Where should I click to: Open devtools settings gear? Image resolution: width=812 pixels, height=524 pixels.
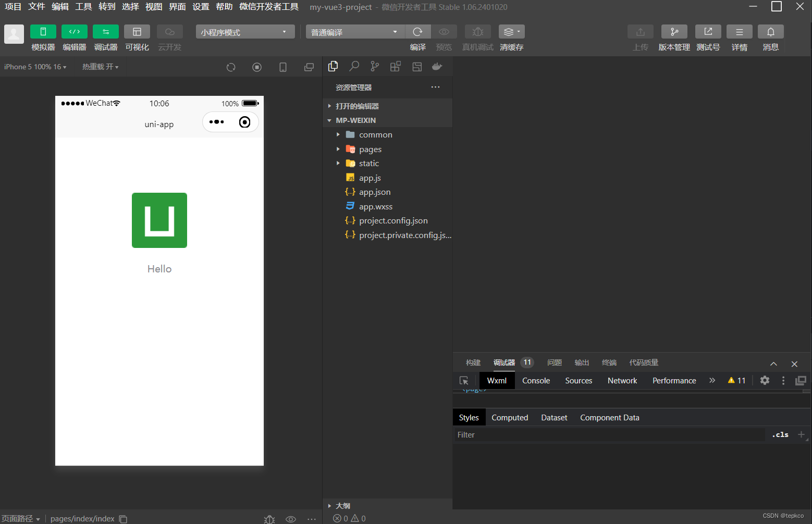[765, 380]
